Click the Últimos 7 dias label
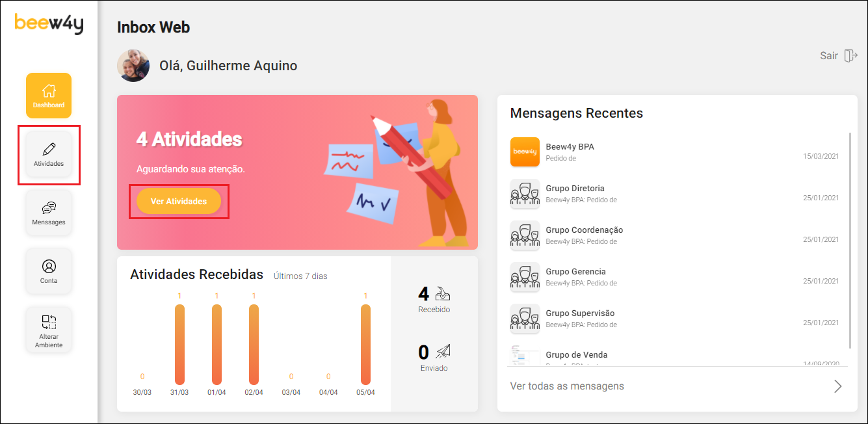 [300, 276]
